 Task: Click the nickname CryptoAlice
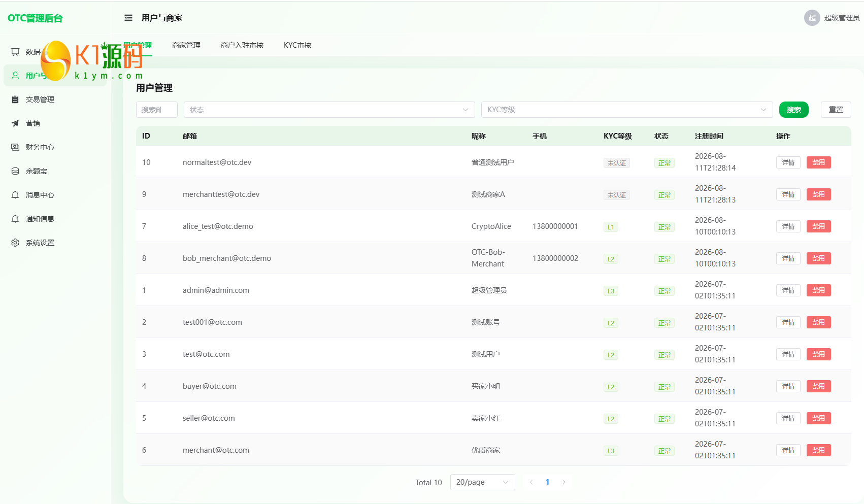(x=491, y=226)
